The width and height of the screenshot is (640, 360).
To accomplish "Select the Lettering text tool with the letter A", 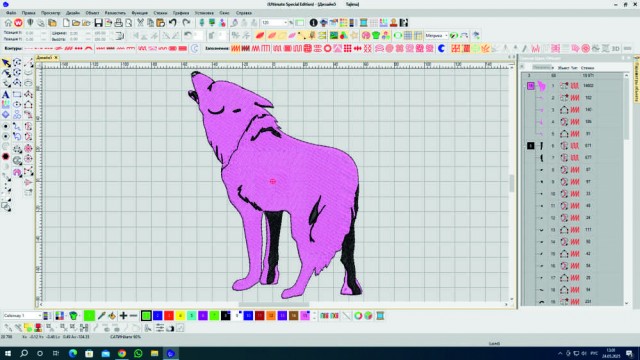I will [x=6, y=95].
